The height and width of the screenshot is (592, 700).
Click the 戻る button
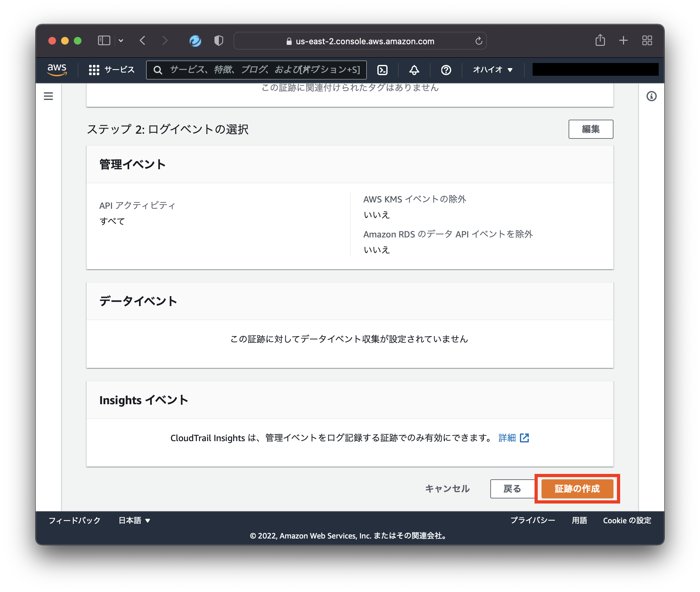click(513, 489)
